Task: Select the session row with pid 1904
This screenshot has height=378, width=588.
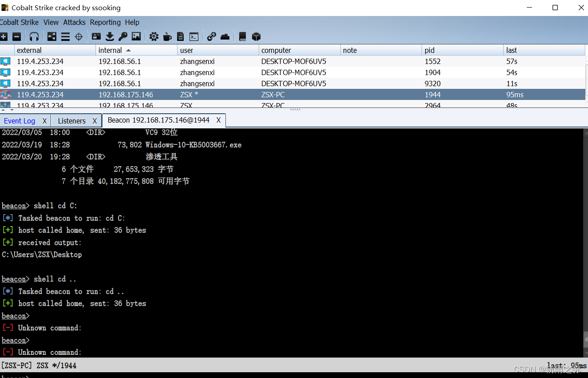Action: (x=293, y=72)
